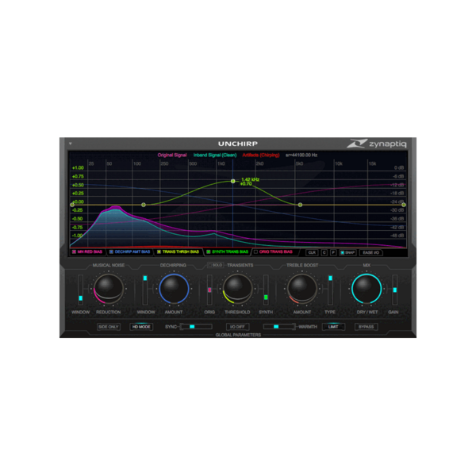The height and width of the screenshot is (476, 476).
Task: Select the SYNTH TRANS BIAS curve tab
Action: tap(228, 252)
